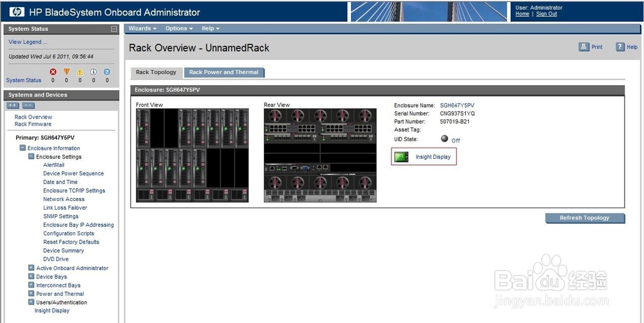Select Configuration Scripts
The width and height of the screenshot is (644, 323).
tap(69, 233)
